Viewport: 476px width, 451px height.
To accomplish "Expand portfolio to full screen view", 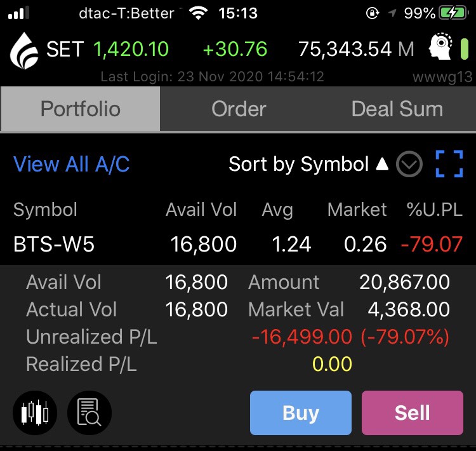I will 449,163.
